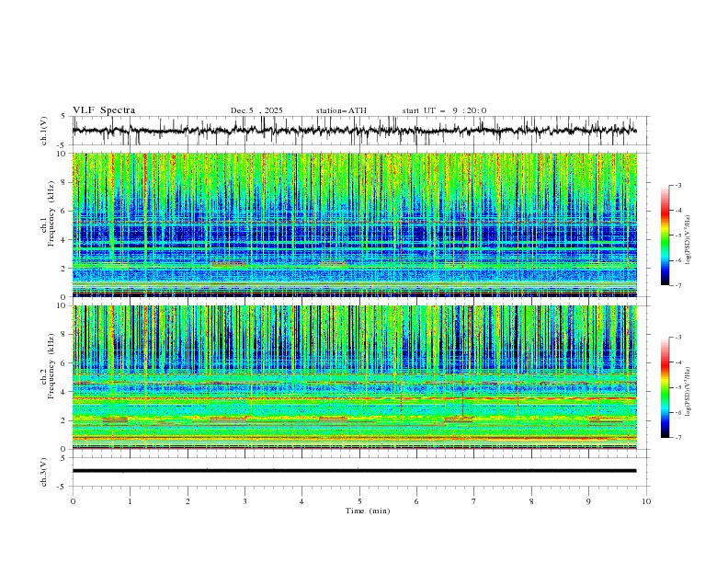The height and width of the screenshot is (563, 728).
Task: Click the time axis tick label "5"
Action: point(359,501)
